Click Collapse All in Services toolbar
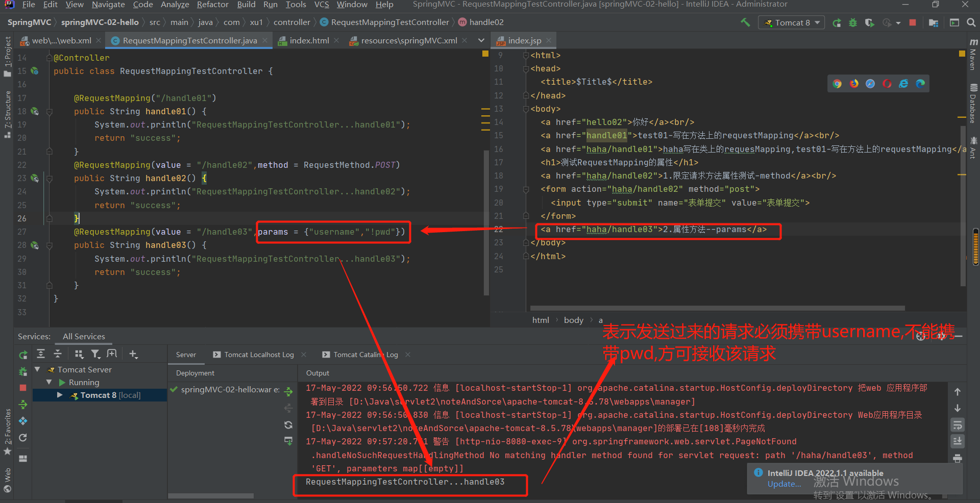The image size is (980, 503). [x=58, y=354]
